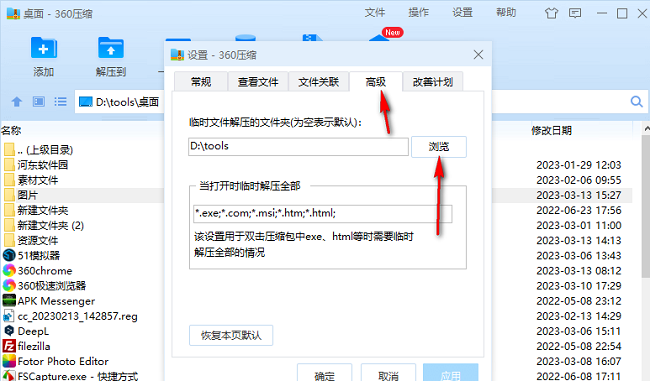Open the 设置 menu
The image size is (650, 381).
[462, 13]
